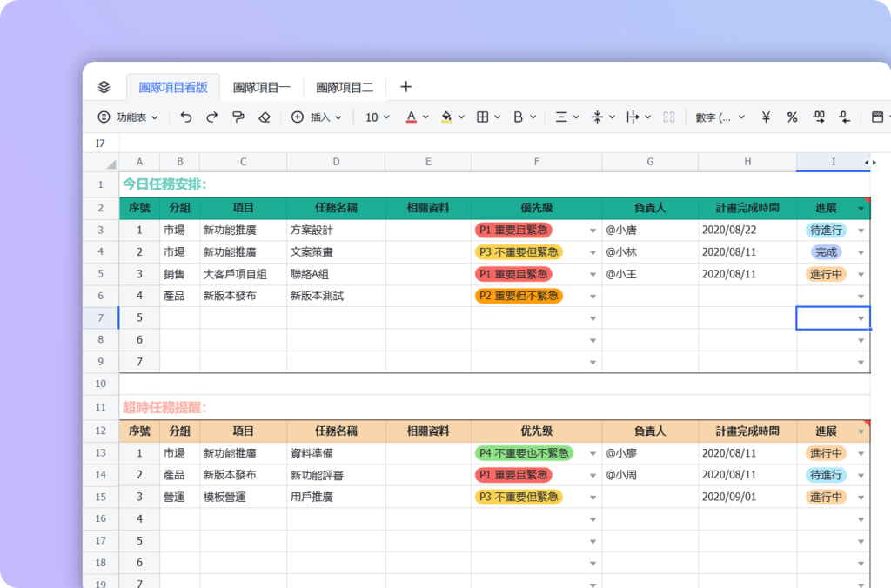The width and height of the screenshot is (891, 588).
Task: Click the 銷售 group cell
Action: point(179,274)
